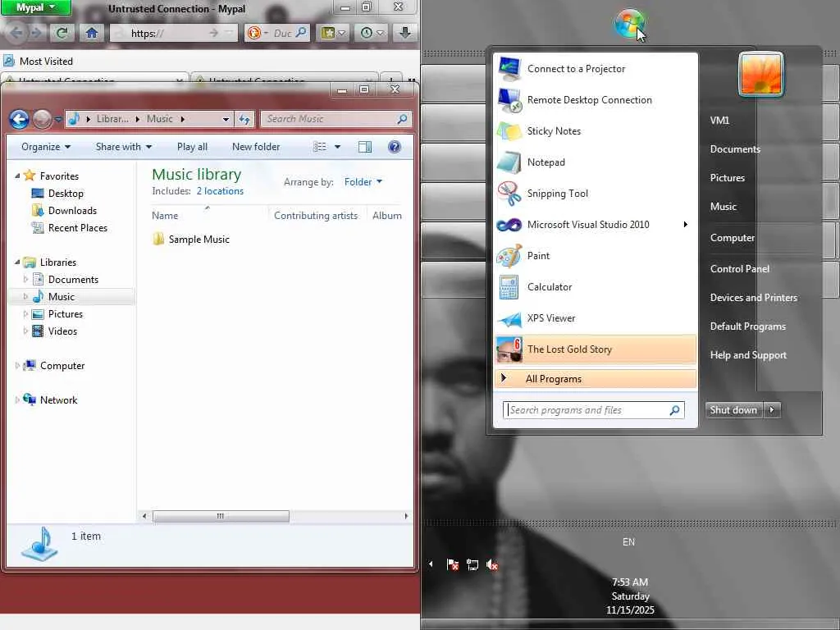Click the Mypal search magnifier icon
This screenshot has height=630, width=840.
(x=302, y=33)
